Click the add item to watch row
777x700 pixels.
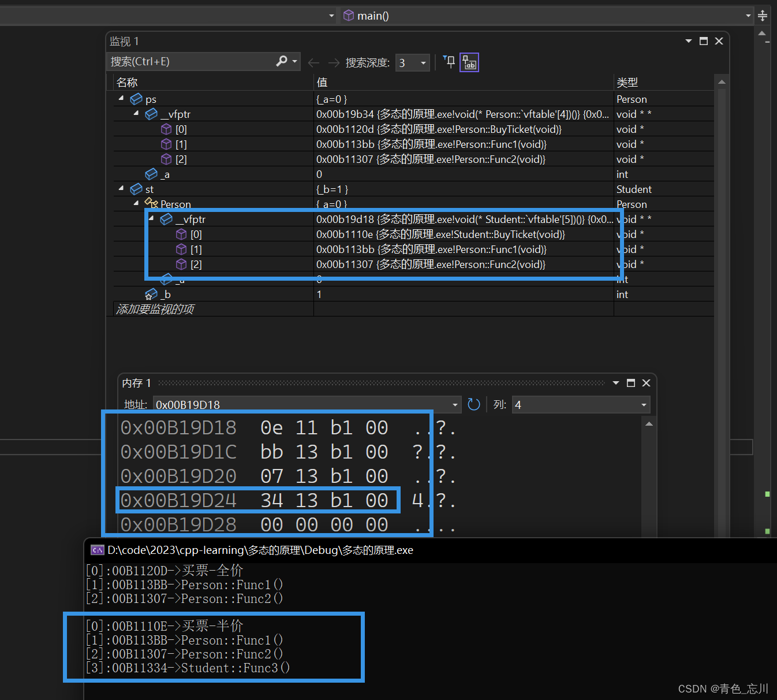(413, 309)
